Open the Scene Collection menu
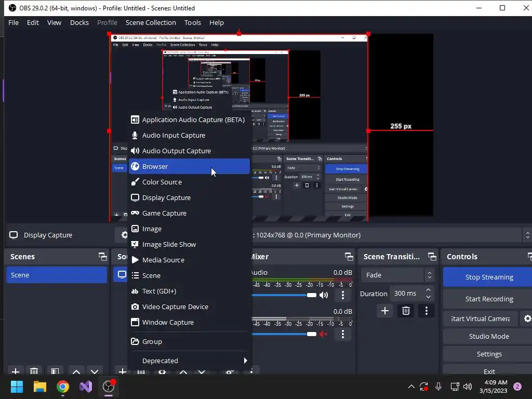This screenshot has height=399, width=532. pyautogui.click(x=151, y=23)
